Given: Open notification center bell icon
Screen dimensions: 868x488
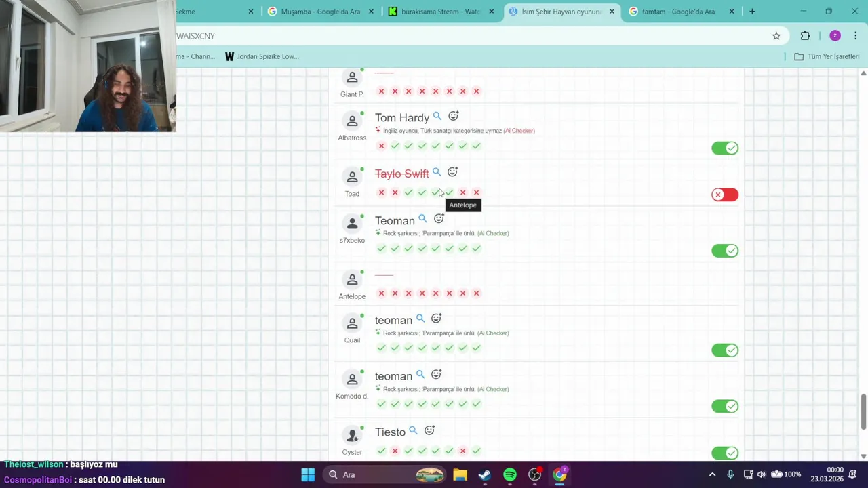Looking at the screenshot, I should (853, 474).
